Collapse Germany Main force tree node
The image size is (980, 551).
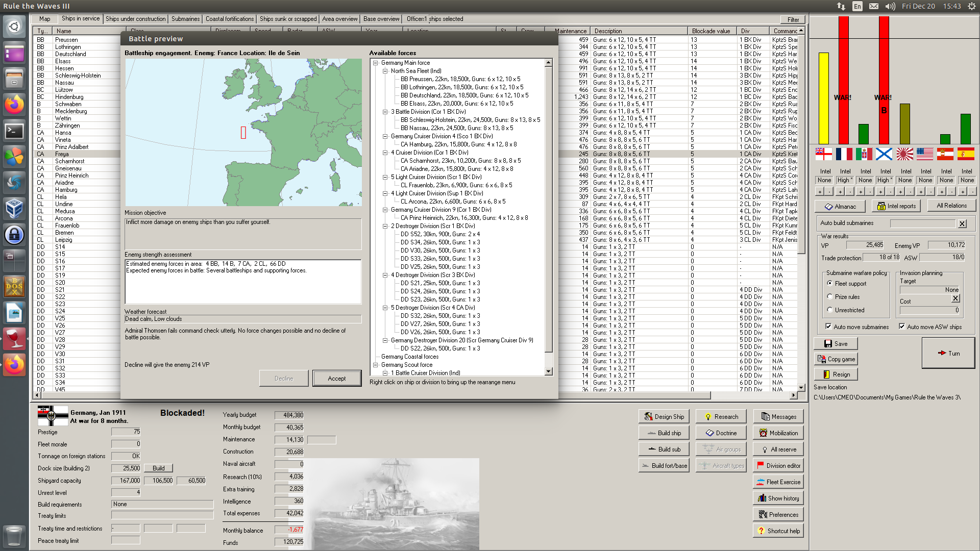click(x=376, y=63)
